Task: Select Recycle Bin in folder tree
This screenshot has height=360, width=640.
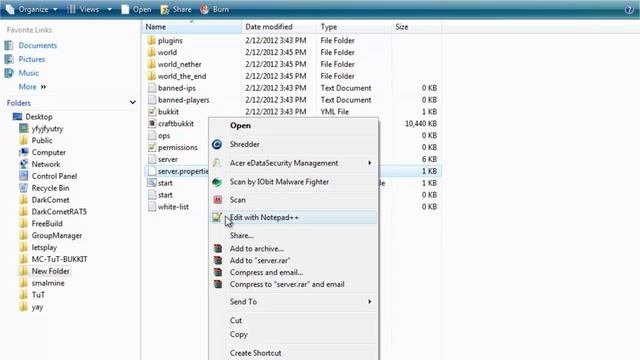Action: 50,188
